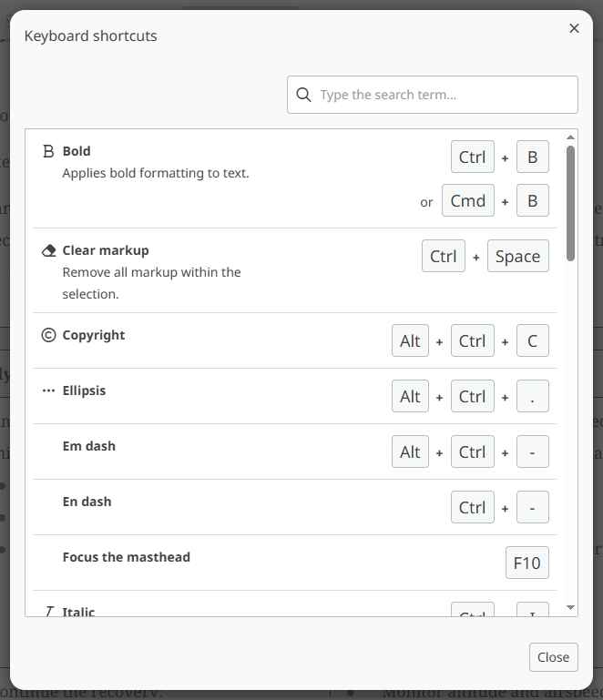This screenshot has height=700, width=603.
Task: Click the Clear markup eraser icon
Action: click(49, 250)
